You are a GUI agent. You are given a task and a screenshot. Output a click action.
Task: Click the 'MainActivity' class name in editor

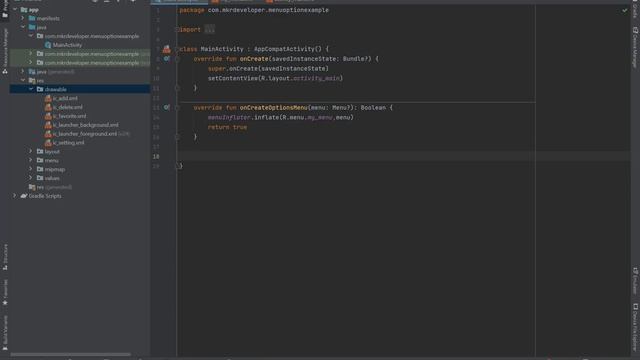pyautogui.click(x=222, y=49)
